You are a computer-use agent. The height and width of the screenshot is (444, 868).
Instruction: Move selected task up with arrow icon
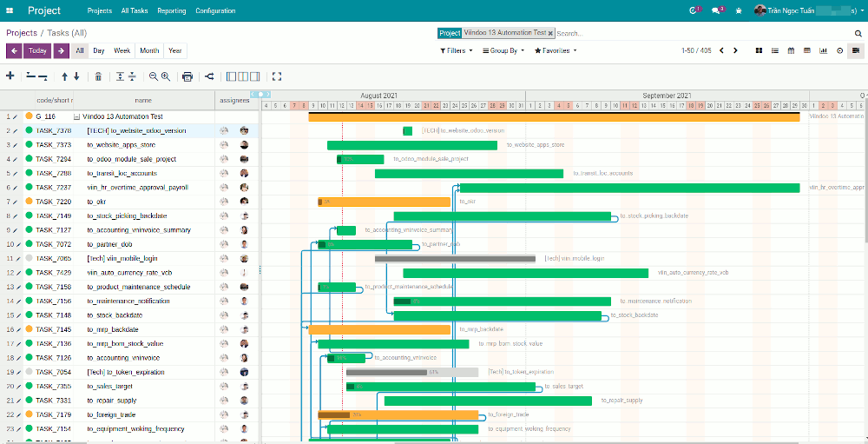pos(64,76)
